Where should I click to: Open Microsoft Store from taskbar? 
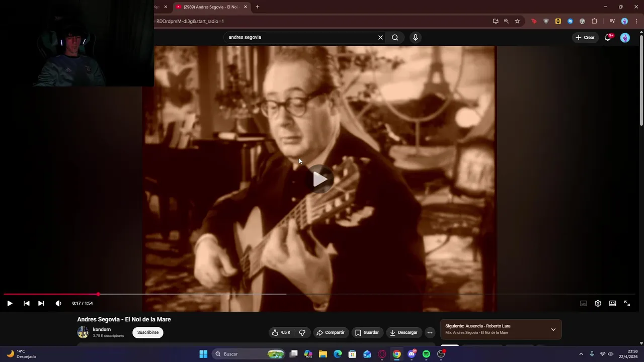353,354
